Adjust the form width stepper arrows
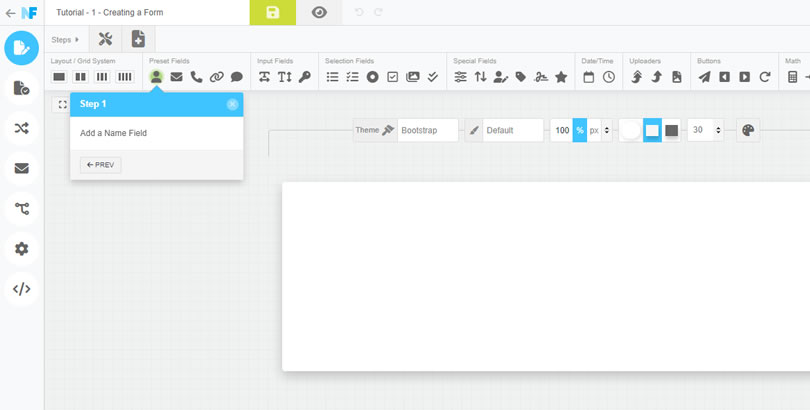This screenshot has height=410, width=810. click(x=607, y=130)
